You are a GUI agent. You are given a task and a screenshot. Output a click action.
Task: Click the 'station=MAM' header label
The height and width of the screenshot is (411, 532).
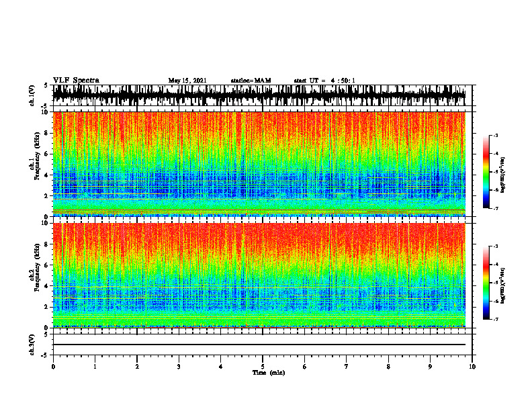[x=251, y=81]
